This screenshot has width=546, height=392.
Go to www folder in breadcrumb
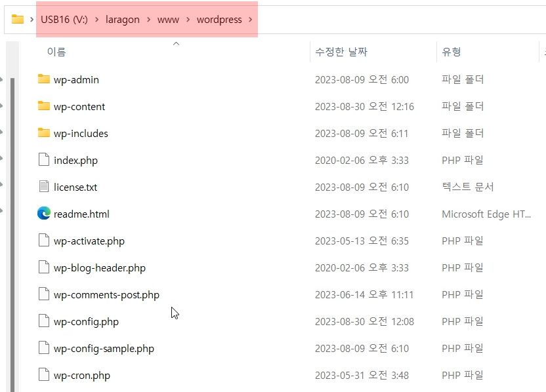[168, 20]
